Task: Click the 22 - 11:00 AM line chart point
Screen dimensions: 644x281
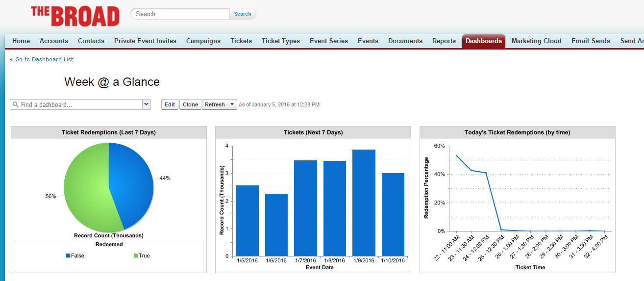Action: click(x=456, y=155)
